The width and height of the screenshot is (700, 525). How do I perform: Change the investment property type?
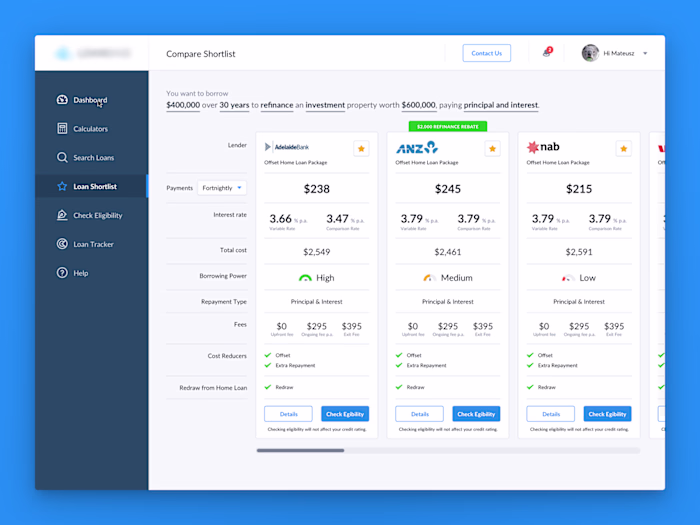click(x=325, y=105)
